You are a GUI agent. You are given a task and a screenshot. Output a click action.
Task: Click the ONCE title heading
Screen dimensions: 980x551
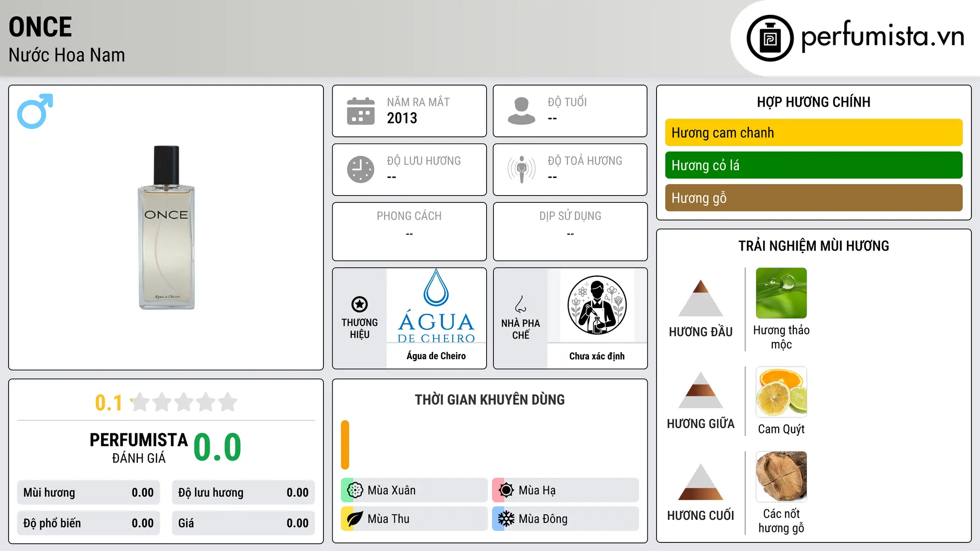pyautogui.click(x=40, y=27)
